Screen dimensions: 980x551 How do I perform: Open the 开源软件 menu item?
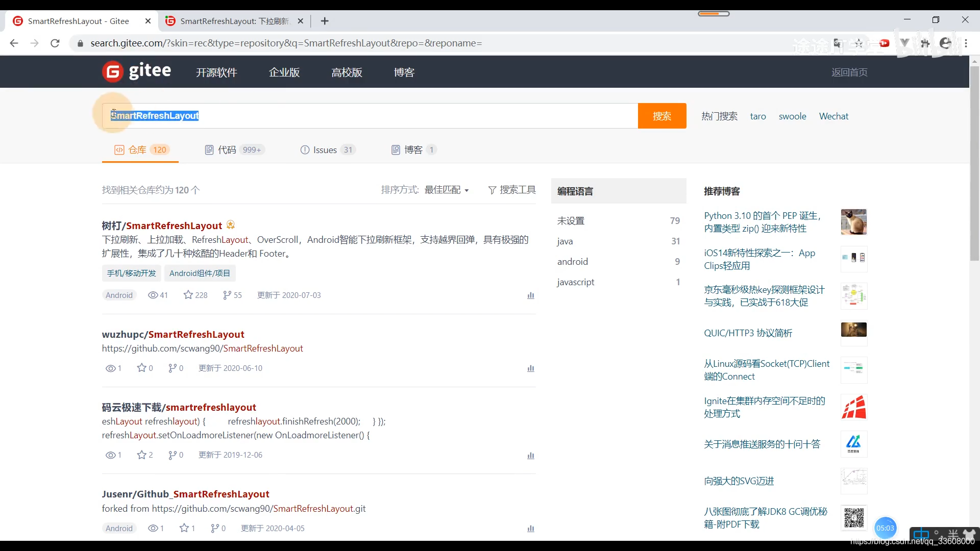pos(216,72)
